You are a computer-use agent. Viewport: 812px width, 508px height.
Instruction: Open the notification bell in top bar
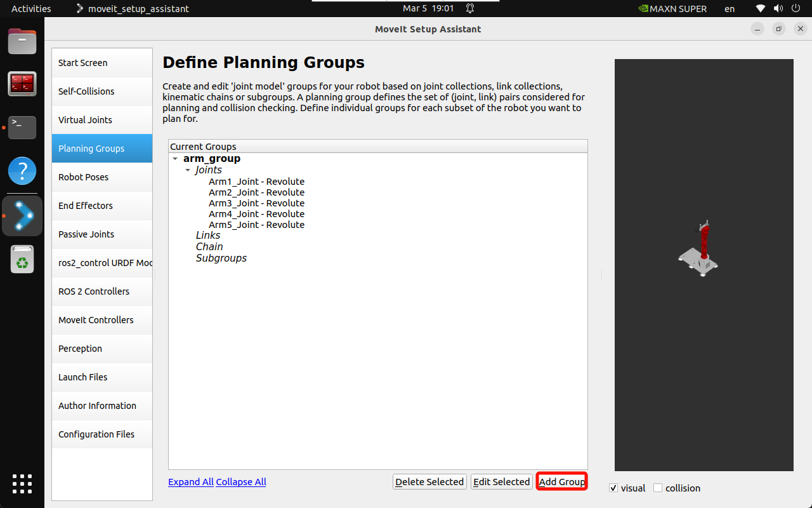(x=470, y=9)
